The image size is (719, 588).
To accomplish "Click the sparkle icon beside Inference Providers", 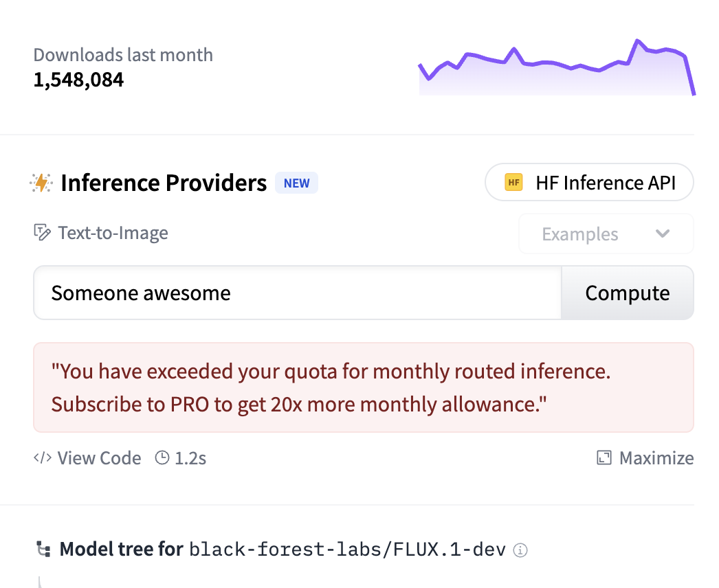I will pyautogui.click(x=41, y=183).
